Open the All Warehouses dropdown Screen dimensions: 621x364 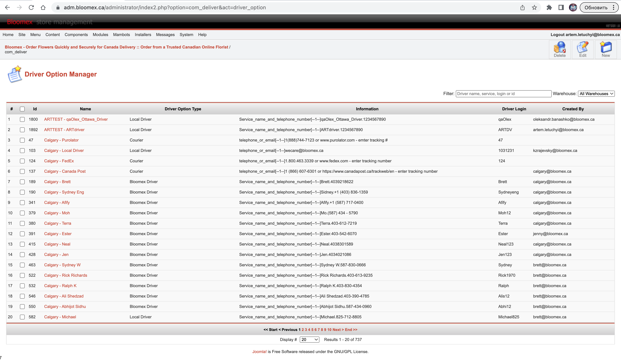click(596, 94)
